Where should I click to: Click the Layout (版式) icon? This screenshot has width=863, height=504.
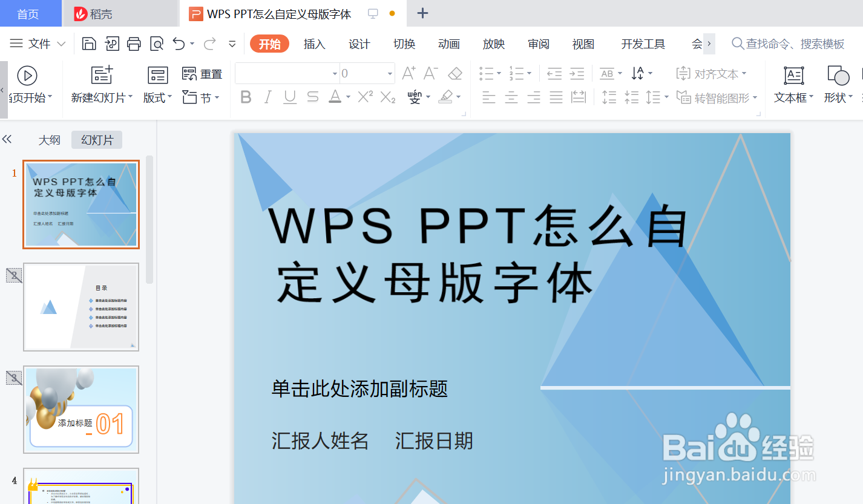click(158, 75)
